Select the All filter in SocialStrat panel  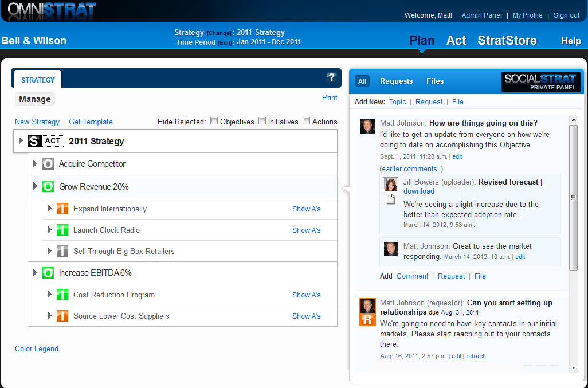click(x=362, y=81)
